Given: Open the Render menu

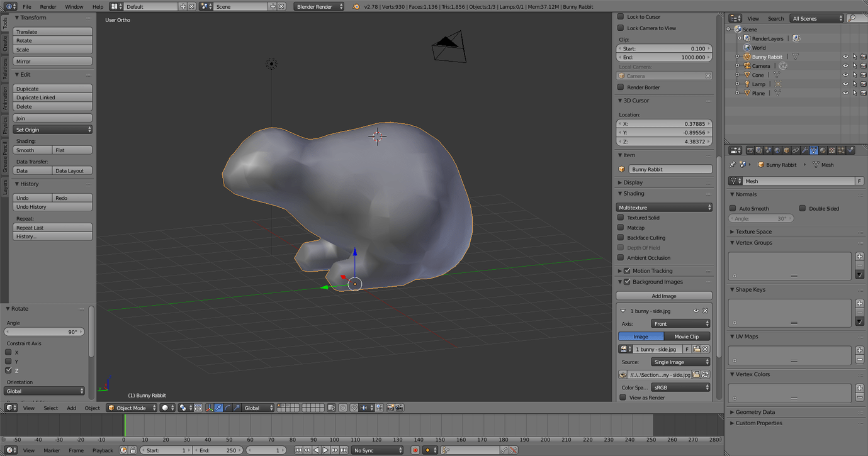Looking at the screenshot, I should pos(48,7).
